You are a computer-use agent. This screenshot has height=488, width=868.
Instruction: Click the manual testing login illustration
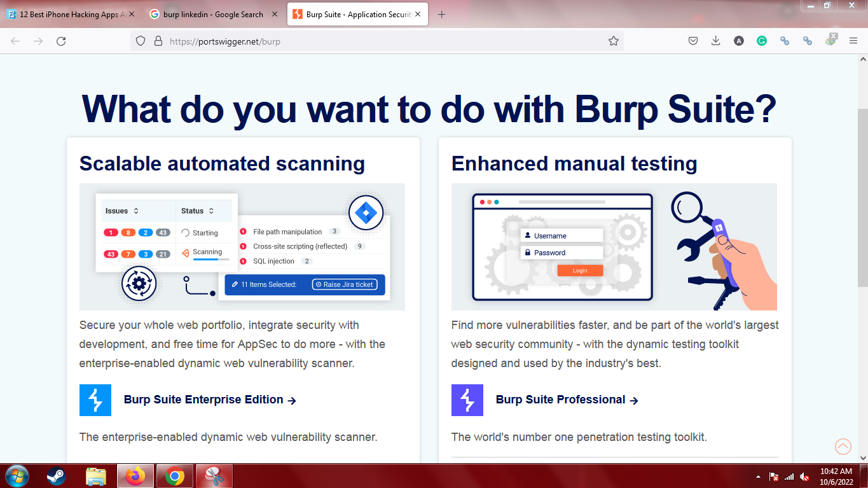(614, 247)
